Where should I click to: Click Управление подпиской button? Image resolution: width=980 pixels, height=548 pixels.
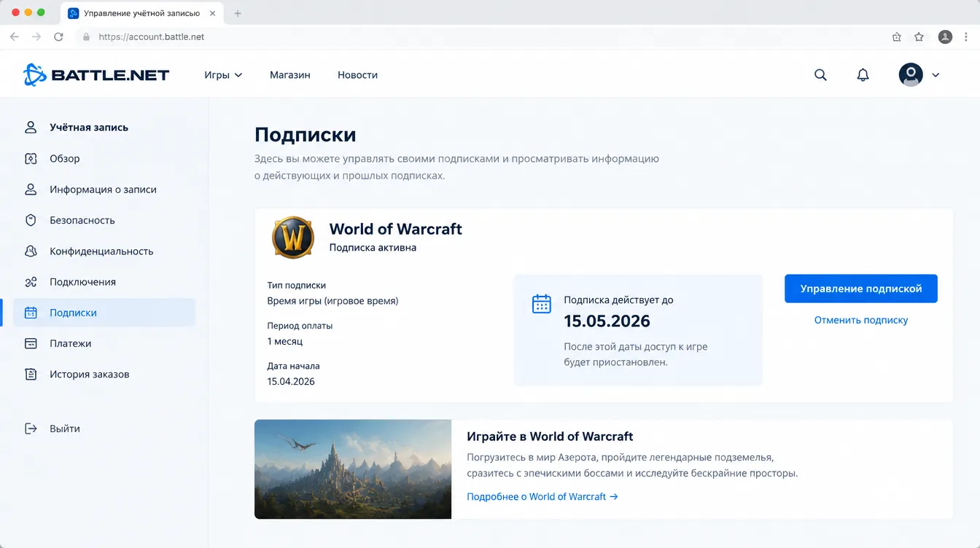[861, 289]
